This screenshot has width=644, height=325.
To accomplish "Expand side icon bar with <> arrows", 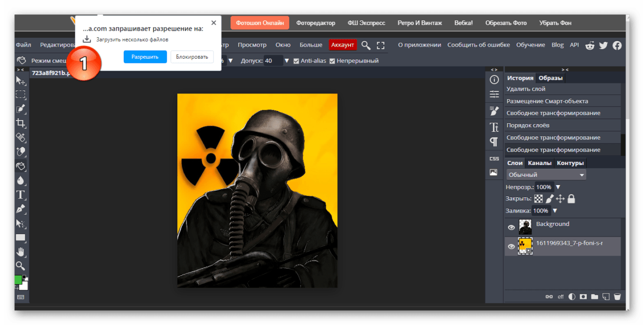I will [494, 69].
